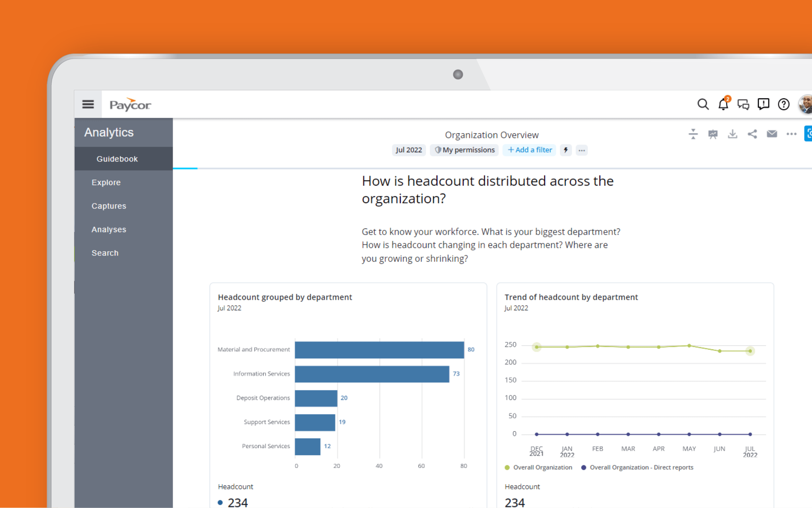Click the collapse sections icon

[x=693, y=134]
